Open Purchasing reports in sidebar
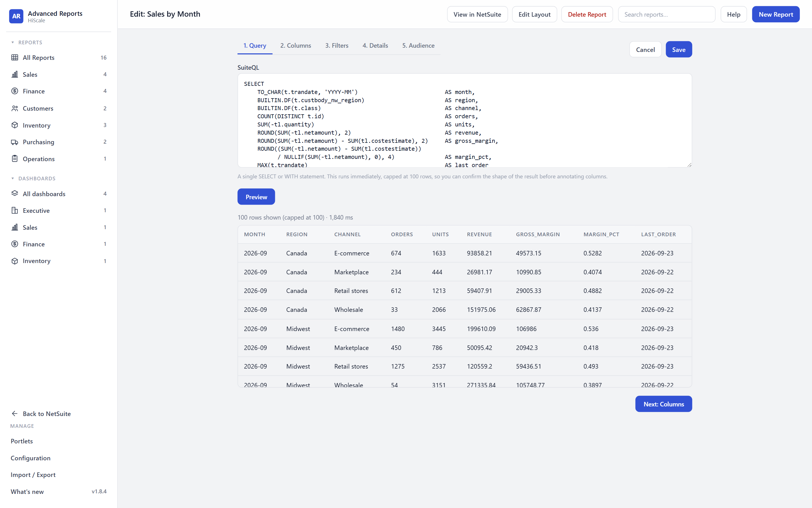 click(x=59, y=142)
